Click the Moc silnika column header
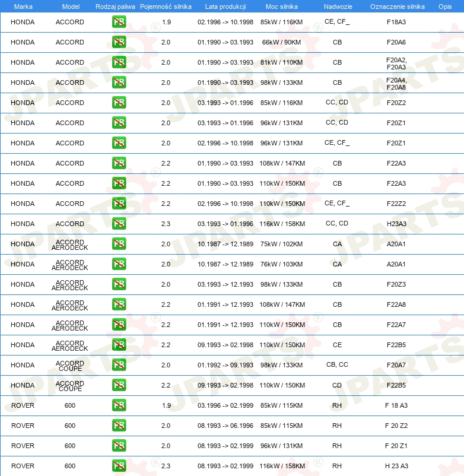 point(282,7)
